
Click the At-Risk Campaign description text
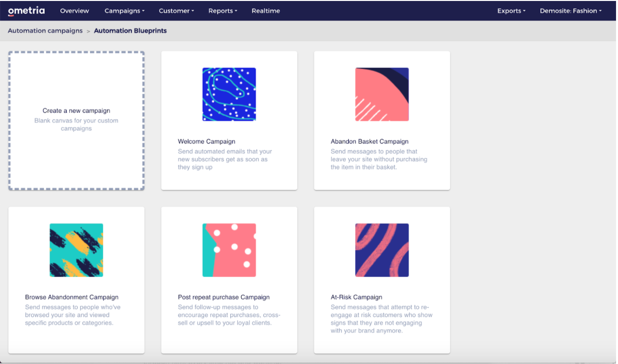(x=382, y=319)
